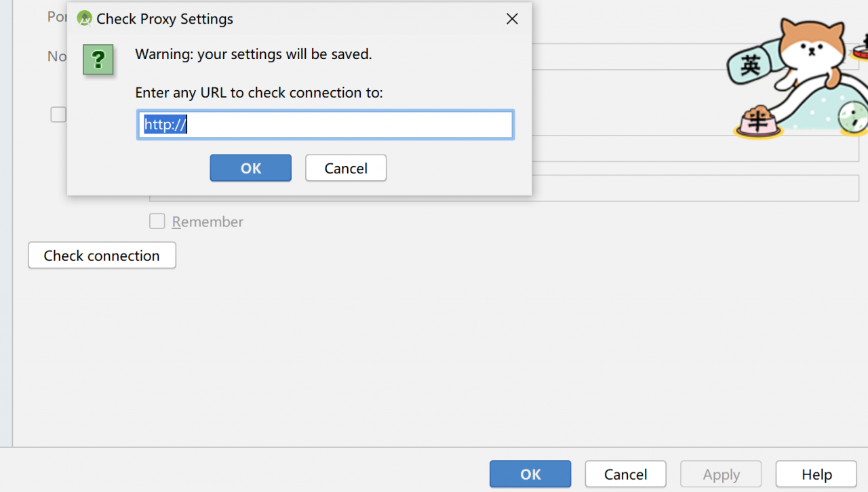Toggle the Remember checkbox
This screenshot has width=868, height=492.
coord(157,222)
